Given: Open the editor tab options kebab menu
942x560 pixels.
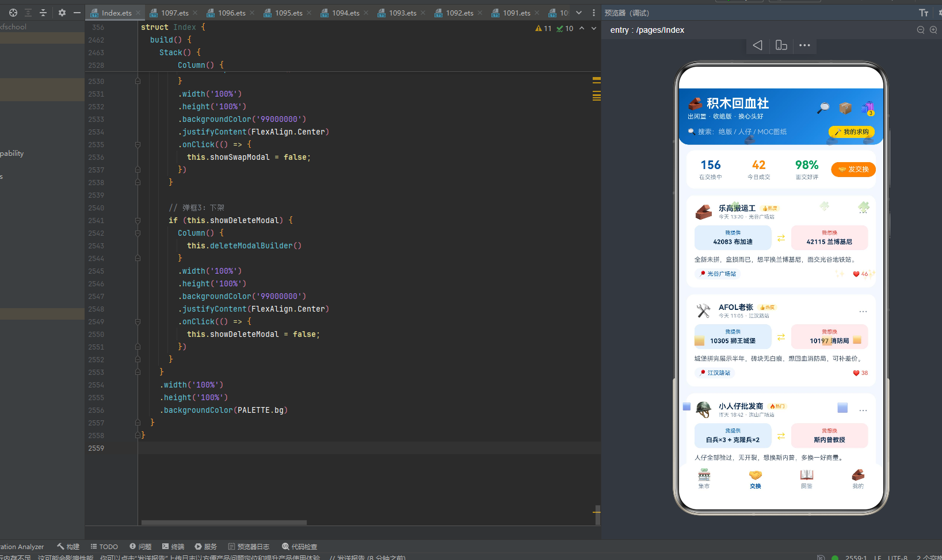Looking at the screenshot, I should point(594,13).
